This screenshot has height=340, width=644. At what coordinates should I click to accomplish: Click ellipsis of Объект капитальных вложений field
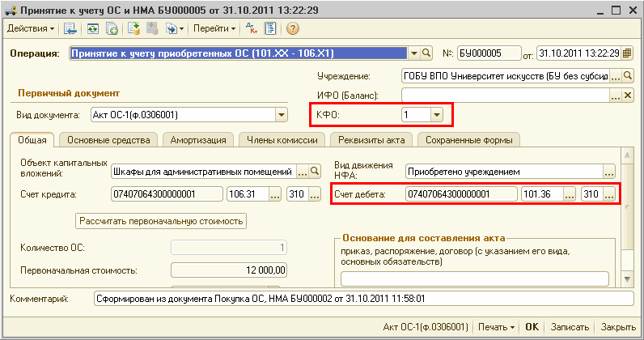pos(303,172)
